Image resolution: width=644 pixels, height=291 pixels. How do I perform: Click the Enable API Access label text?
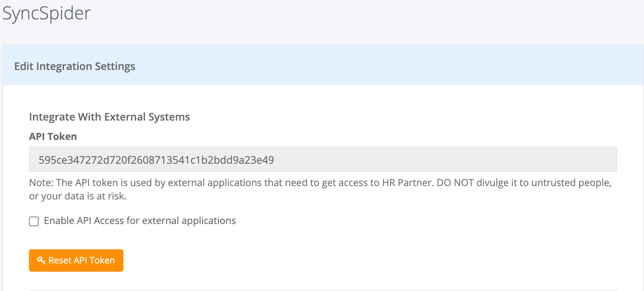tap(140, 221)
